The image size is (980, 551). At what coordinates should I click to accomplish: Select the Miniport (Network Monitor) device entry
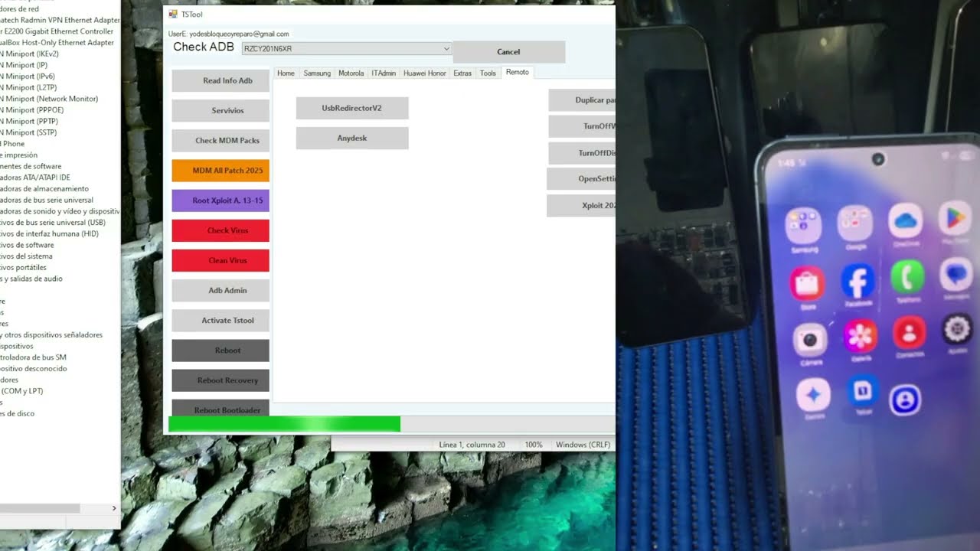coord(49,99)
